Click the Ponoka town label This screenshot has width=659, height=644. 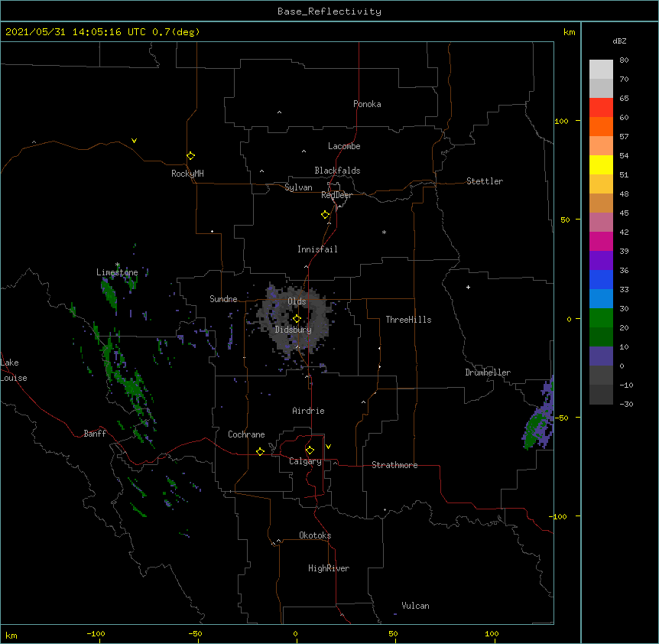coord(367,104)
